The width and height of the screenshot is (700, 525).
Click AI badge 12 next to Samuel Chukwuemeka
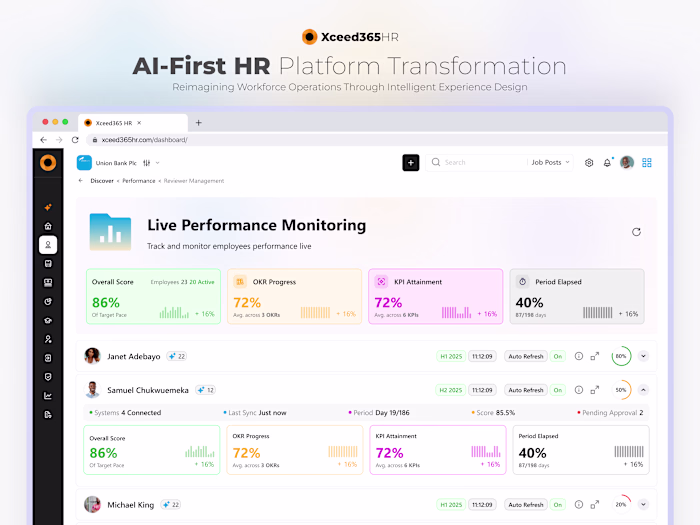click(x=206, y=390)
